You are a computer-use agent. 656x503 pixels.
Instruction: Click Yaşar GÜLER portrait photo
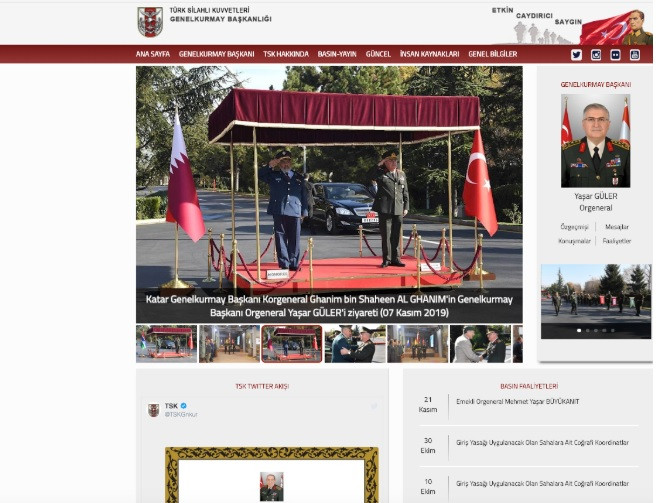point(595,141)
